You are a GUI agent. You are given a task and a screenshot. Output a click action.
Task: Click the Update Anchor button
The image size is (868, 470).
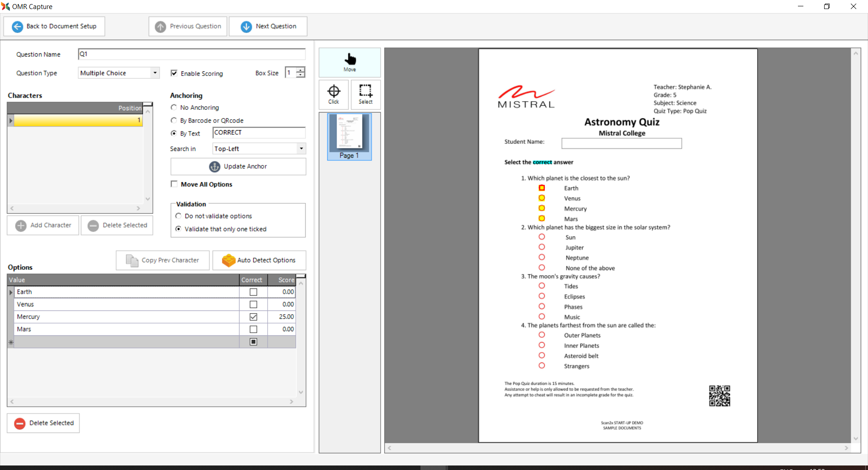pos(238,166)
